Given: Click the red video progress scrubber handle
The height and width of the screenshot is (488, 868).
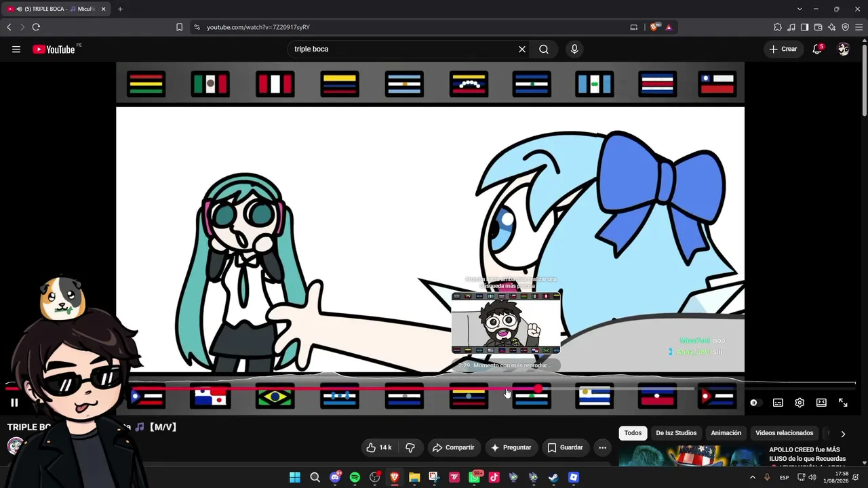Looking at the screenshot, I should point(538,388).
